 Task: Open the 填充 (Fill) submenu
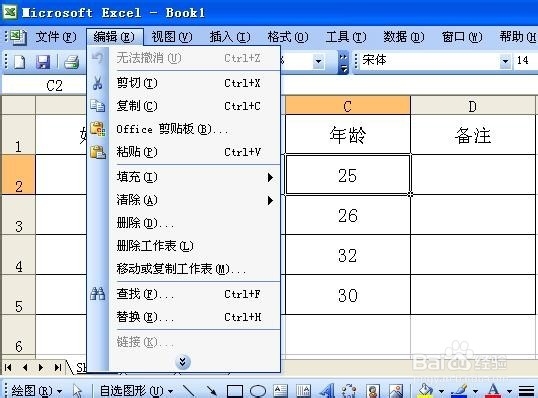click(x=195, y=177)
